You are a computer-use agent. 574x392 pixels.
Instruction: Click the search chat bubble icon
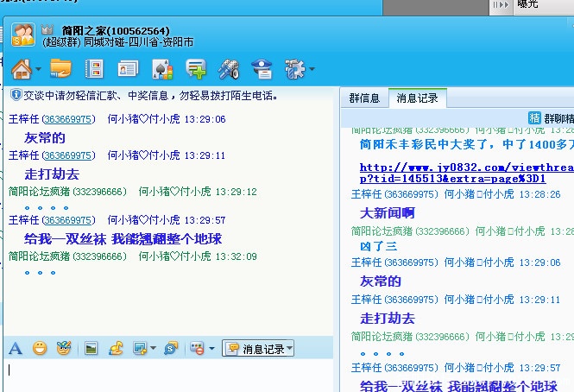coord(171,348)
